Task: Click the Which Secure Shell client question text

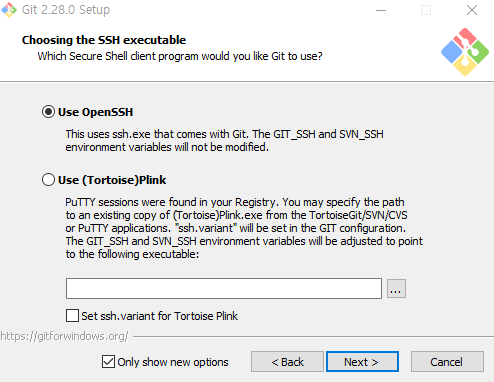Action: pos(180,56)
